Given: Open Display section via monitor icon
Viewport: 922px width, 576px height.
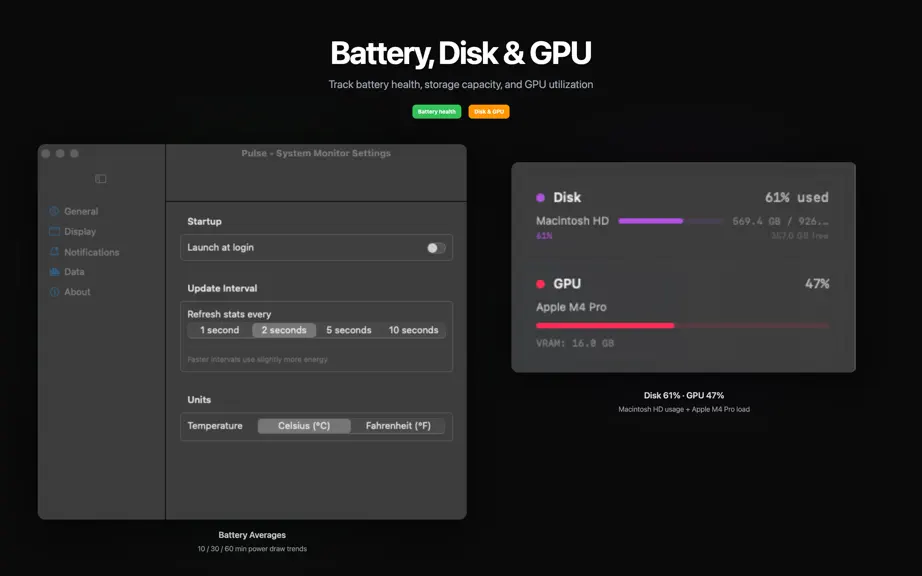Looking at the screenshot, I should point(55,231).
